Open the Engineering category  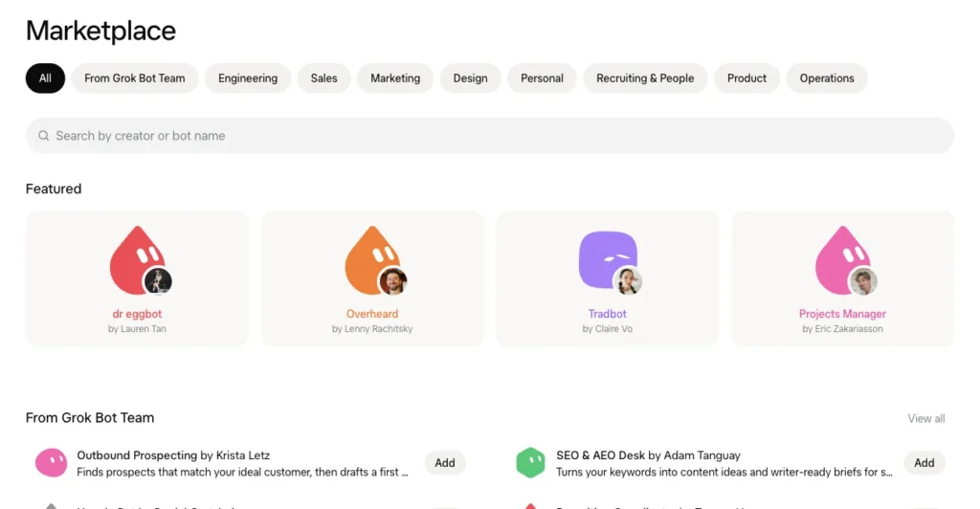click(x=248, y=78)
